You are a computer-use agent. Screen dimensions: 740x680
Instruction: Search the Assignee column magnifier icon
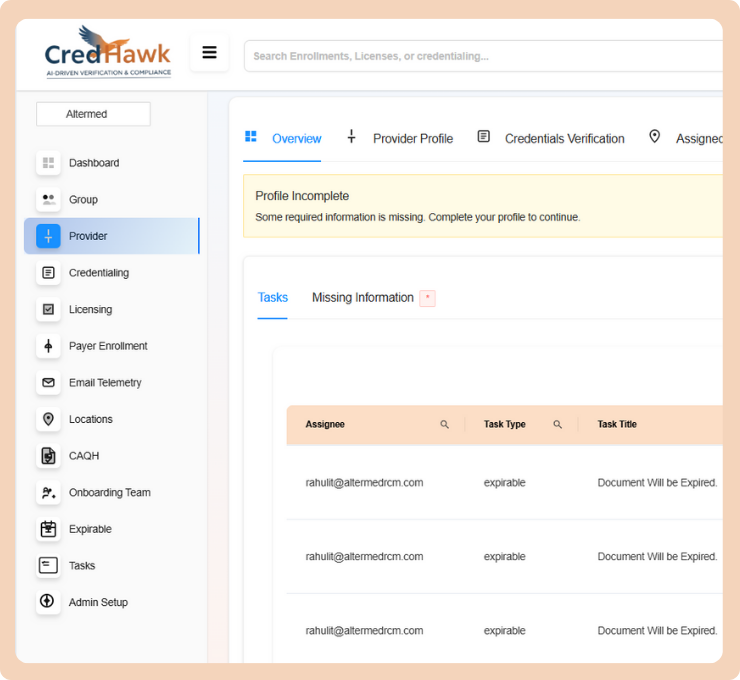coord(445,425)
